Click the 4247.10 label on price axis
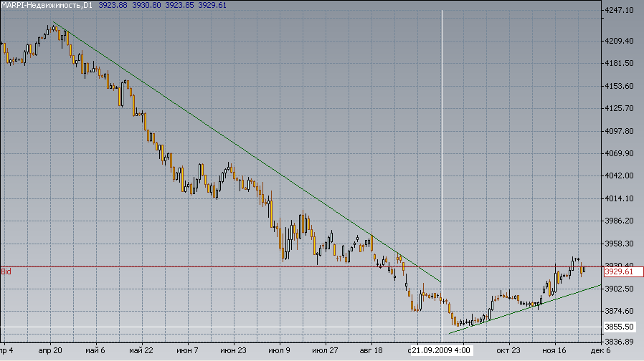 [618, 11]
